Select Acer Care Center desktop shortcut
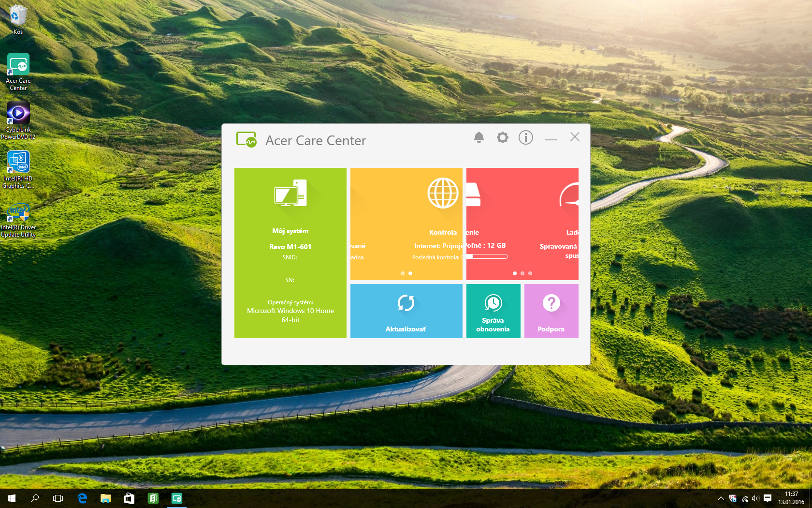The image size is (812, 508). click(18, 72)
